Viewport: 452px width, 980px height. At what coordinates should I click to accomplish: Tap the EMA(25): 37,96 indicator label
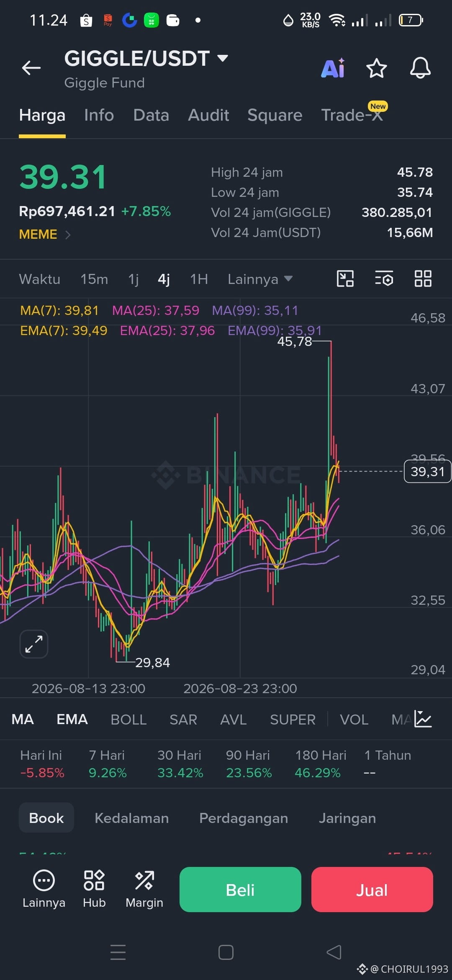click(167, 330)
